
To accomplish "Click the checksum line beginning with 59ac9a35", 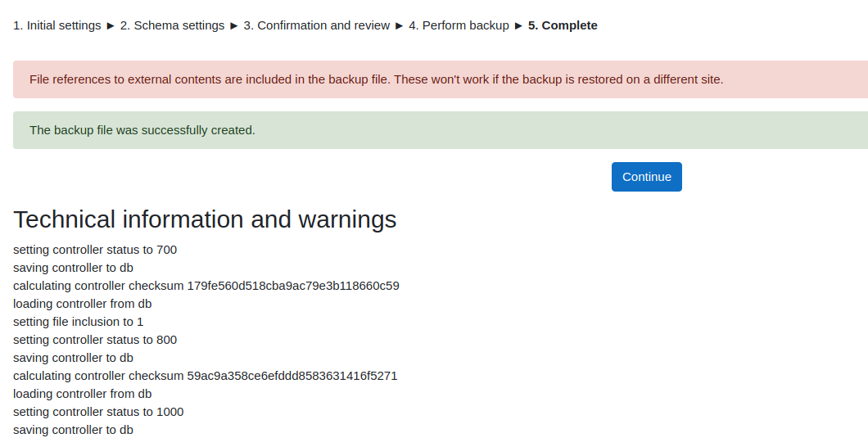I will tap(206, 376).
